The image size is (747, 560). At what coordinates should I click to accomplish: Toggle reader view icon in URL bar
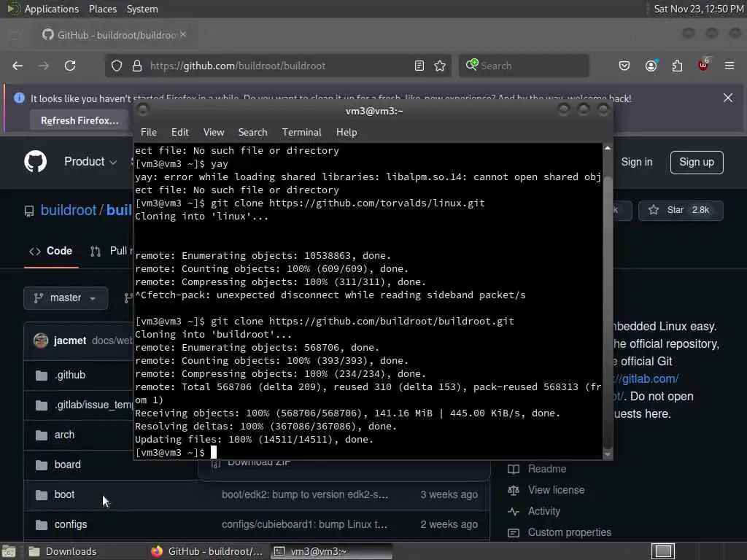419,66
